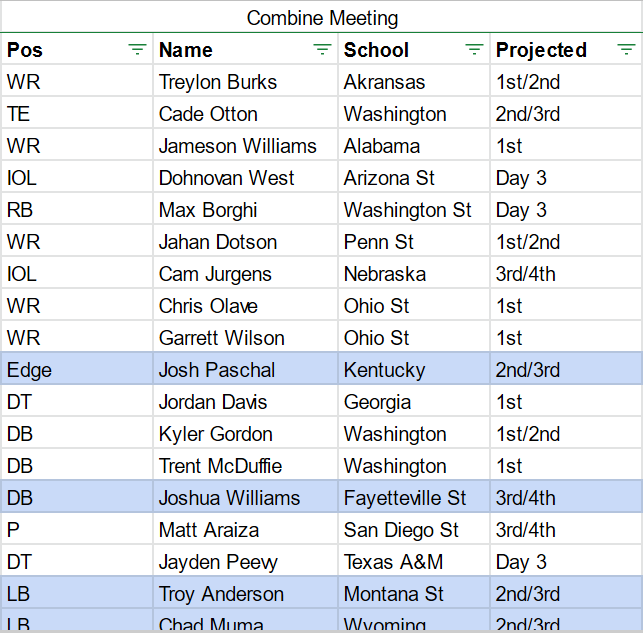Click the Kentucky school cell
The width and height of the screenshot is (643, 633).
[x=414, y=369]
